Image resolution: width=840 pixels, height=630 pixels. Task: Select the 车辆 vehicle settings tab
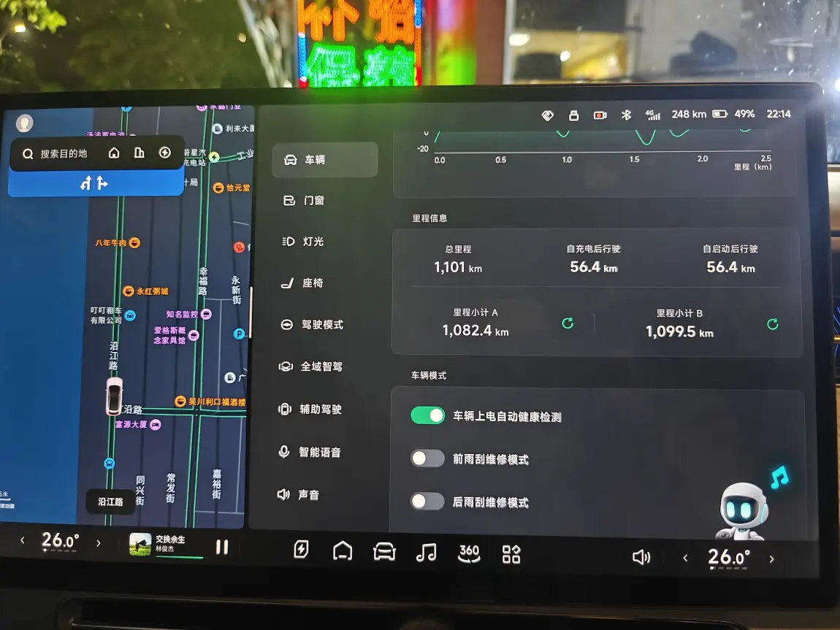point(324,159)
